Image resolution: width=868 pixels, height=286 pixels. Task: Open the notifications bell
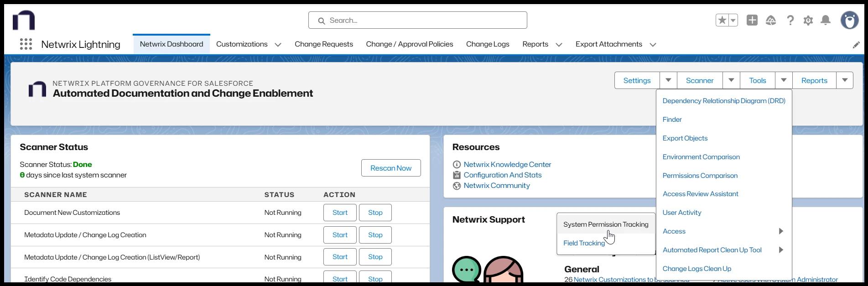coord(826,20)
